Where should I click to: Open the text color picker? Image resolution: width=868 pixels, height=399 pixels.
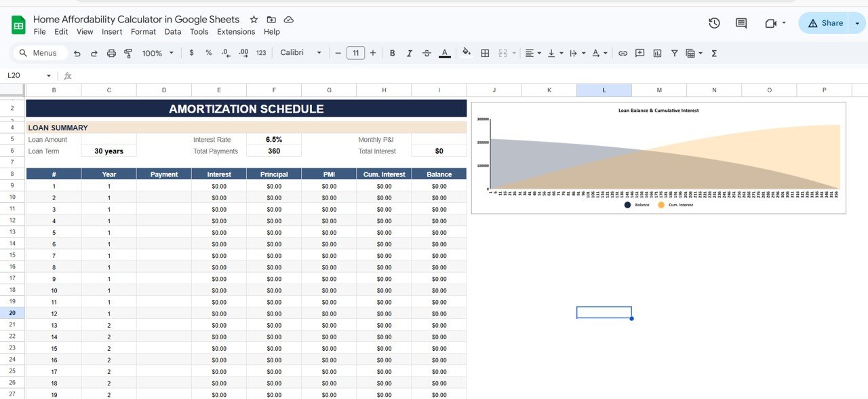[x=445, y=53]
